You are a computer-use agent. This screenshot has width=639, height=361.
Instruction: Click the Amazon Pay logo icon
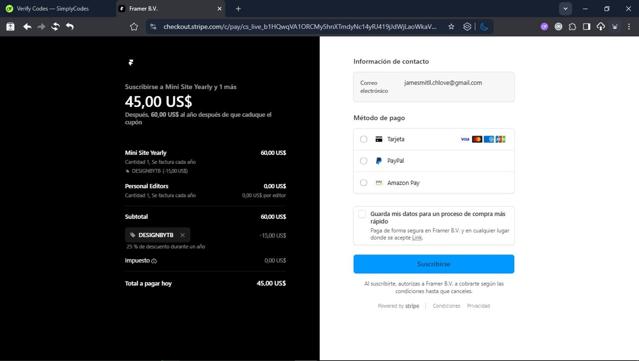[379, 183]
